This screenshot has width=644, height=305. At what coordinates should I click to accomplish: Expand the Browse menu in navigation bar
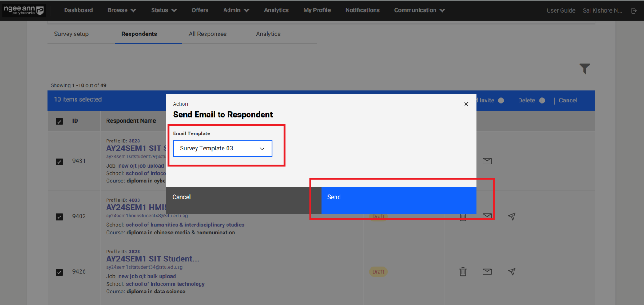pyautogui.click(x=122, y=10)
